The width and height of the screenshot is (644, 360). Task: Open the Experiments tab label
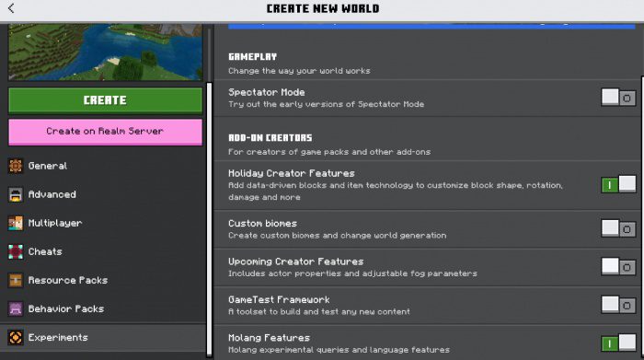(x=58, y=337)
